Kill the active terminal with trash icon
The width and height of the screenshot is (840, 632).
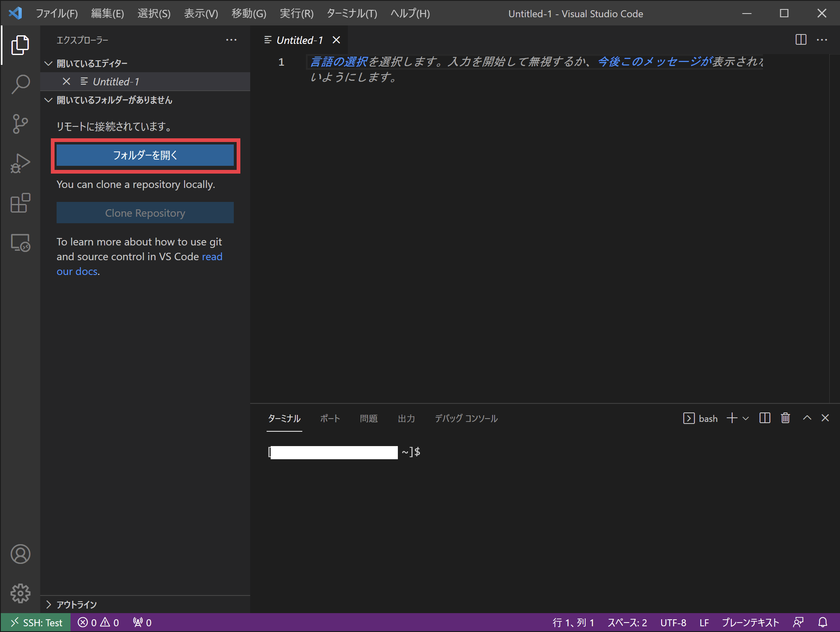[785, 418]
